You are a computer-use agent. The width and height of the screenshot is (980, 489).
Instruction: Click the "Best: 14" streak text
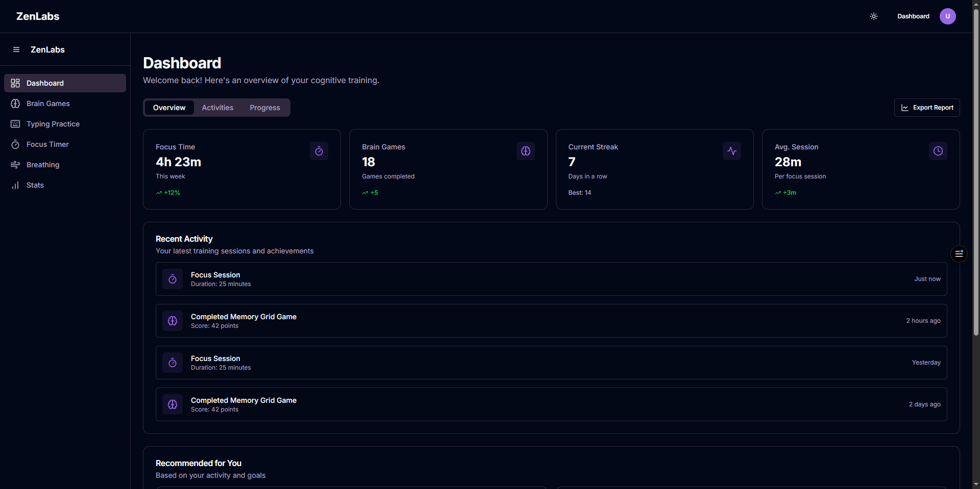pyautogui.click(x=580, y=193)
